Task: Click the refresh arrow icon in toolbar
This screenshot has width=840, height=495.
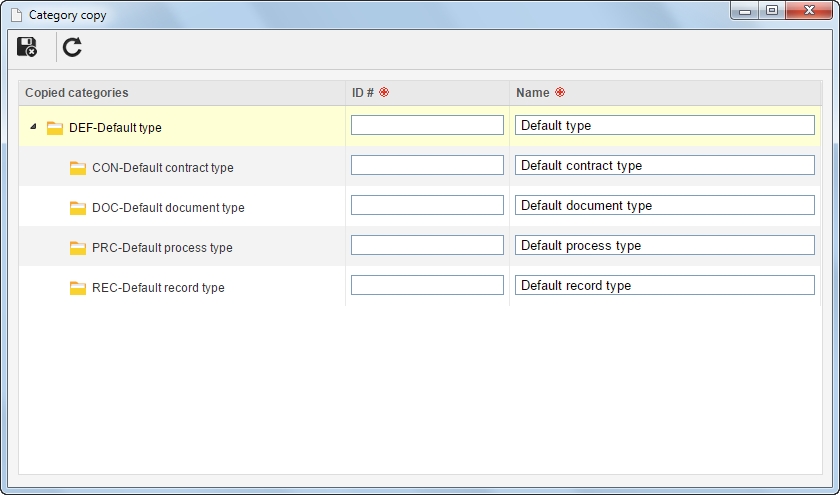Action: tap(72, 47)
